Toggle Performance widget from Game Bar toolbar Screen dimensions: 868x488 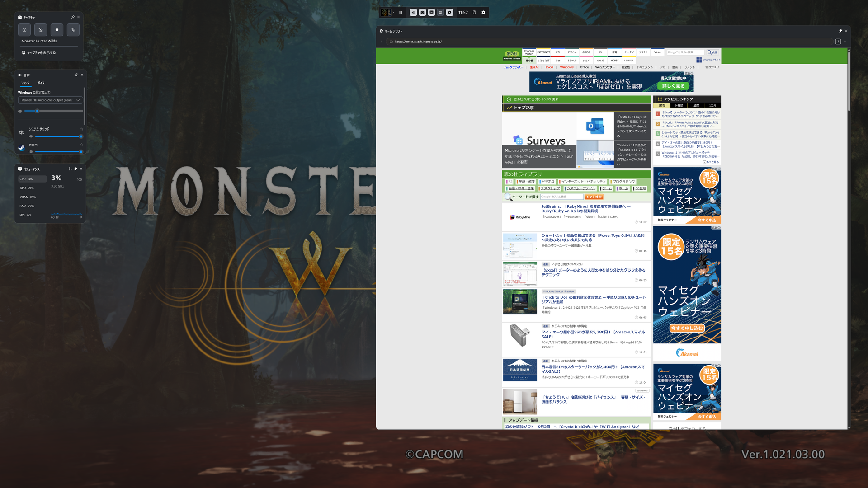click(431, 13)
